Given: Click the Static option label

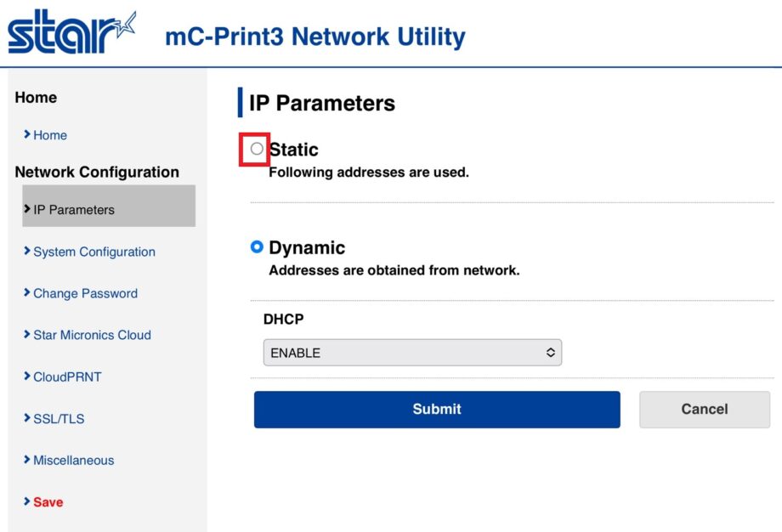Looking at the screenshot, I should (294, 150).
